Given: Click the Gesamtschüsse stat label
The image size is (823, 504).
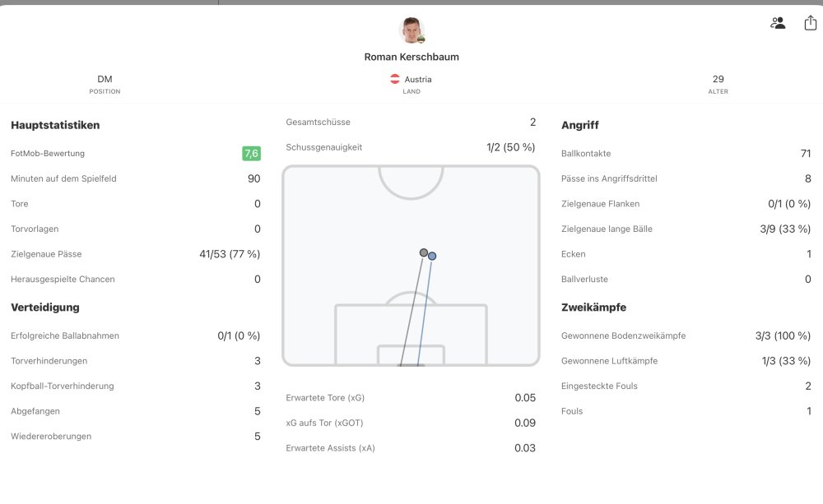Looking at the screenshot, I should (x=318, y=123).
